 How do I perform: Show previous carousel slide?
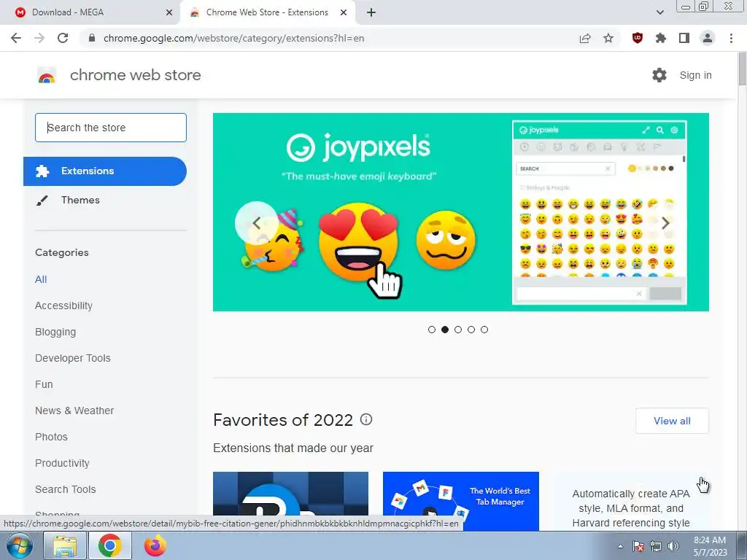tap(256, 223)
